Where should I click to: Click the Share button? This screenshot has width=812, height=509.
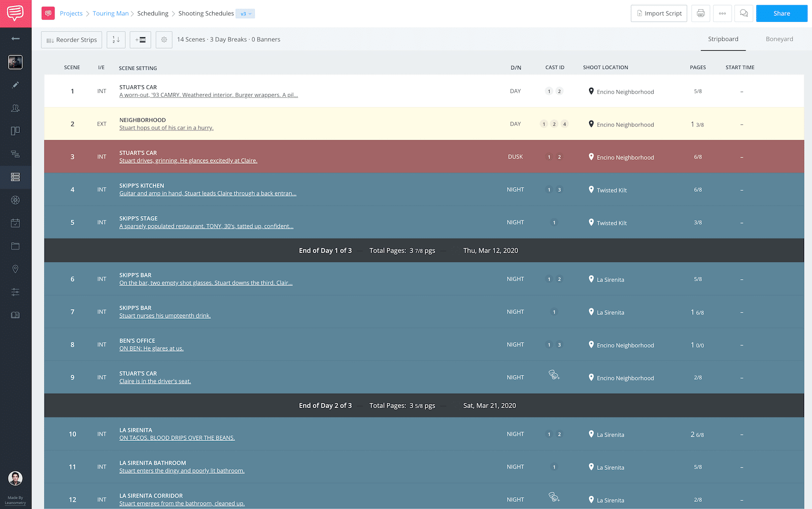(782, 13)
